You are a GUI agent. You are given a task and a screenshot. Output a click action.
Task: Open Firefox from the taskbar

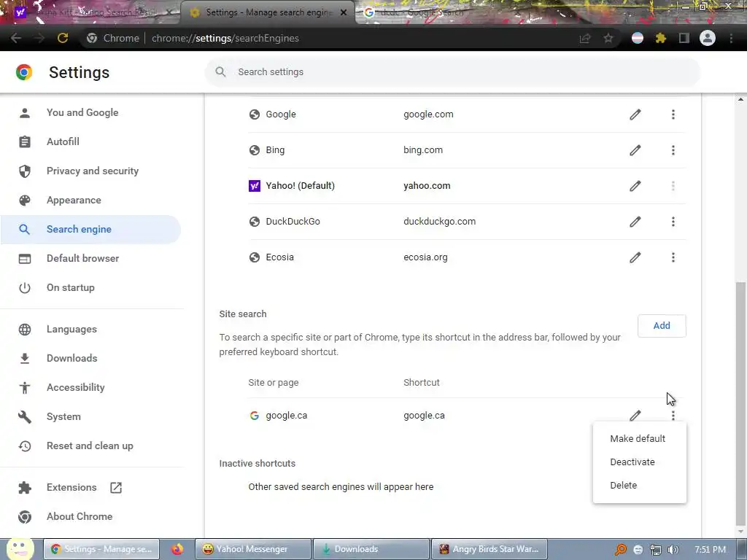pyautogui.click(x=177, y=549)
